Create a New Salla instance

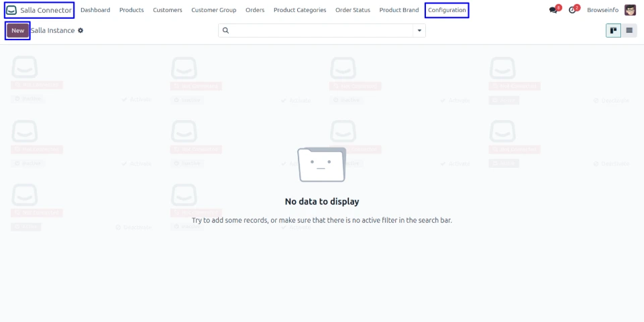[x=17, y=31]
